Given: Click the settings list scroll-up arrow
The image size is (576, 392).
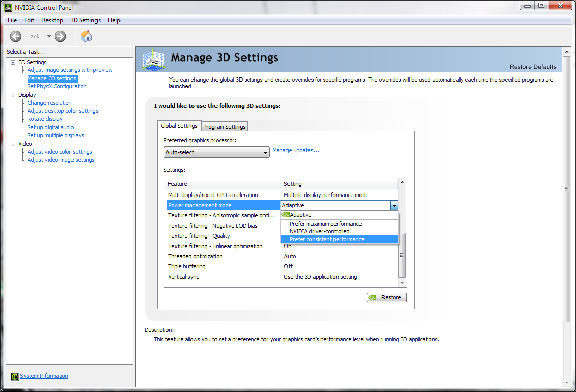Looking at the screenshot, I should [402, 182].
